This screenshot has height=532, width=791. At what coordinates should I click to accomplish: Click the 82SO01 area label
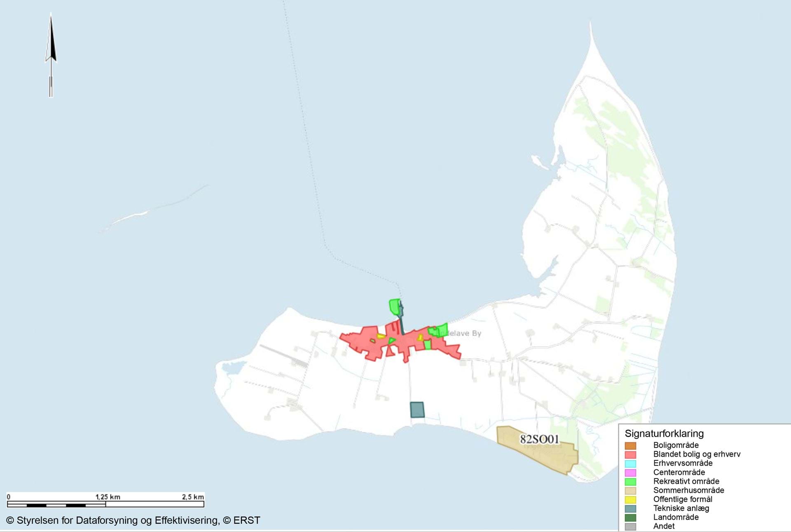tap(539, 439)
